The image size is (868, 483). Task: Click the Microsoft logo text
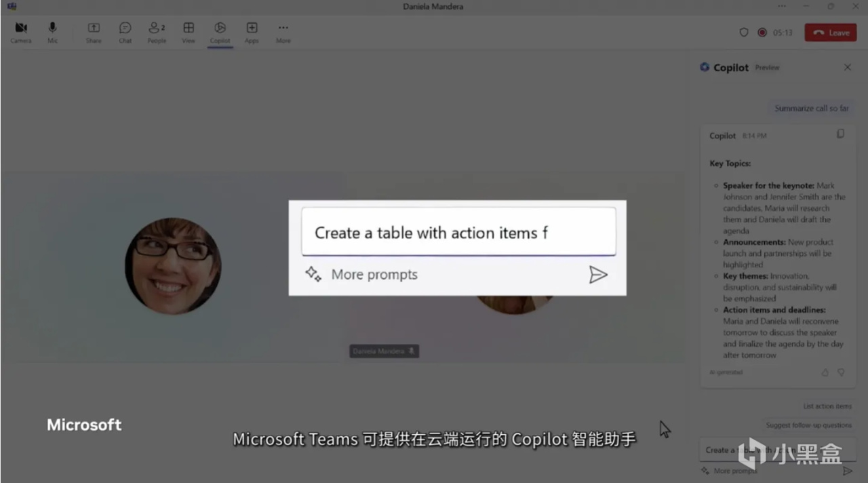coord(84,425)
